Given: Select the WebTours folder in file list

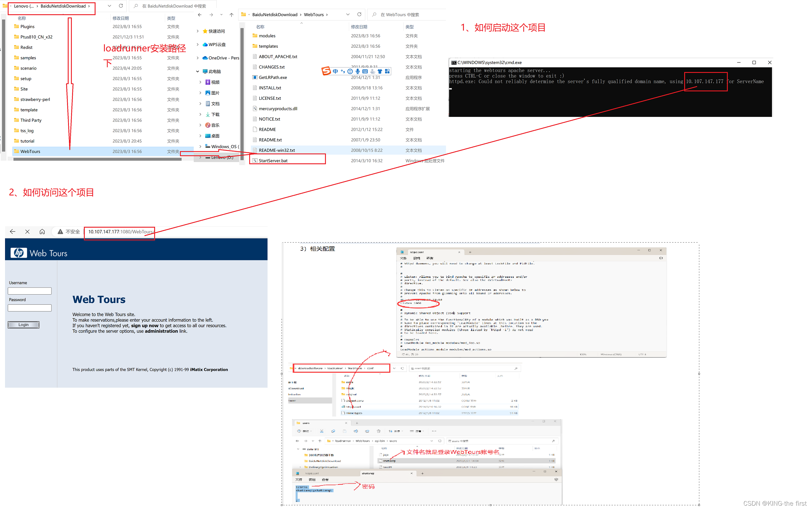Looking at the screenshot, I should click(30, 152).
